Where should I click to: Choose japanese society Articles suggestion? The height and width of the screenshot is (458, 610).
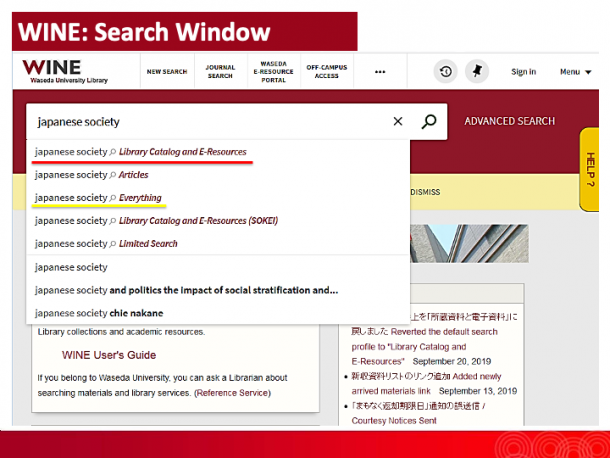pos(218,175)
